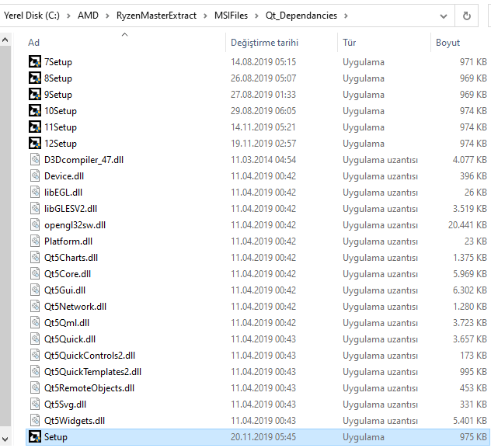Click the Qt5Network.dll file icon
The width and height of the screenshot is (491, 448).
point(35,306)
